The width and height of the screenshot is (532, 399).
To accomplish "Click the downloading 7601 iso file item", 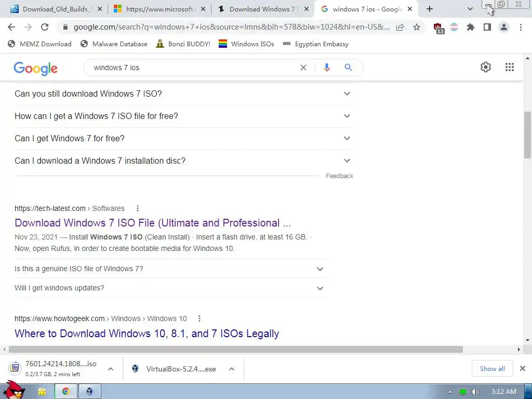I will click(x=56, y=368).
